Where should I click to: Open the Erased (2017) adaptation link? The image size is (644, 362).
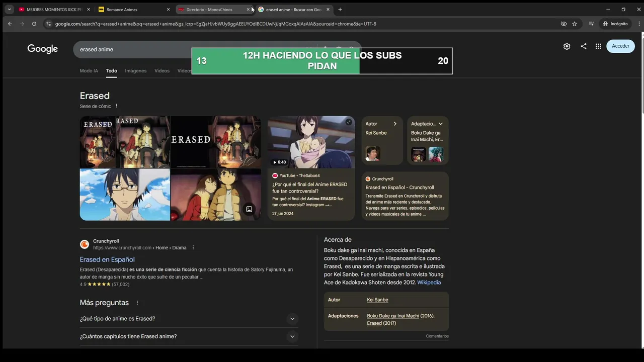374,323
